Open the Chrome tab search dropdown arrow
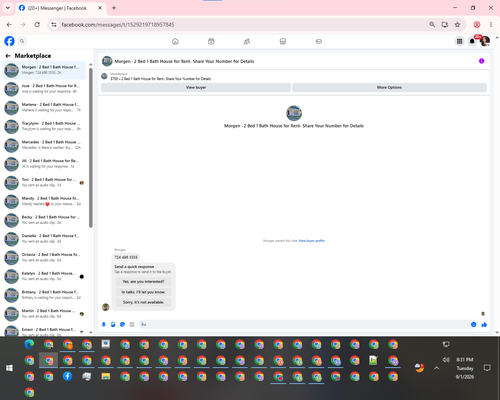This screenshot has width=500, height=400. click(8, 8)
